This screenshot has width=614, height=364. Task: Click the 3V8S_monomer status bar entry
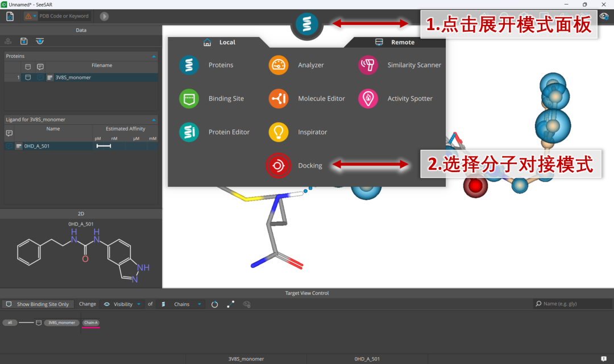click(246, 359)
